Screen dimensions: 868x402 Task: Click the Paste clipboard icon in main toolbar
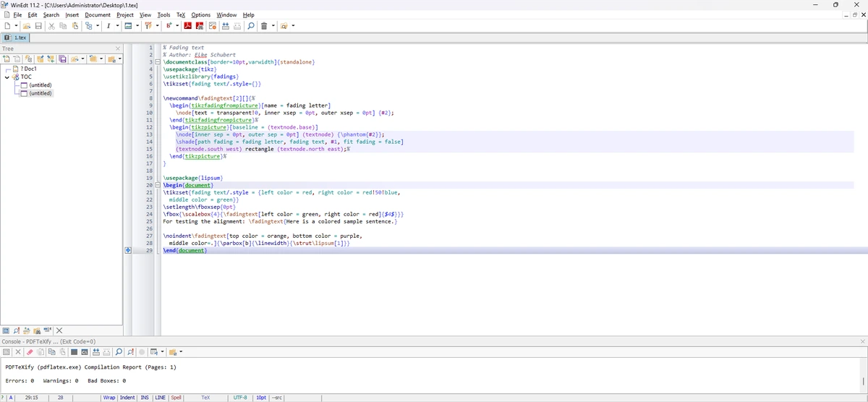[75, 26]
